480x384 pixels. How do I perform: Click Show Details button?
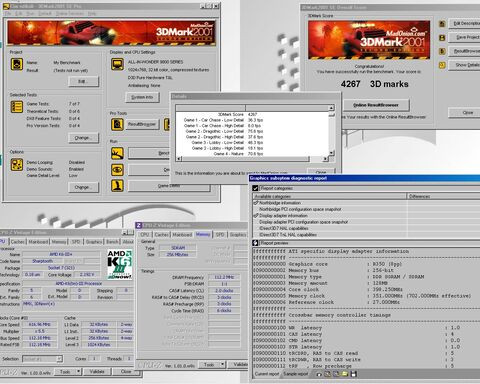pos(465,65)
